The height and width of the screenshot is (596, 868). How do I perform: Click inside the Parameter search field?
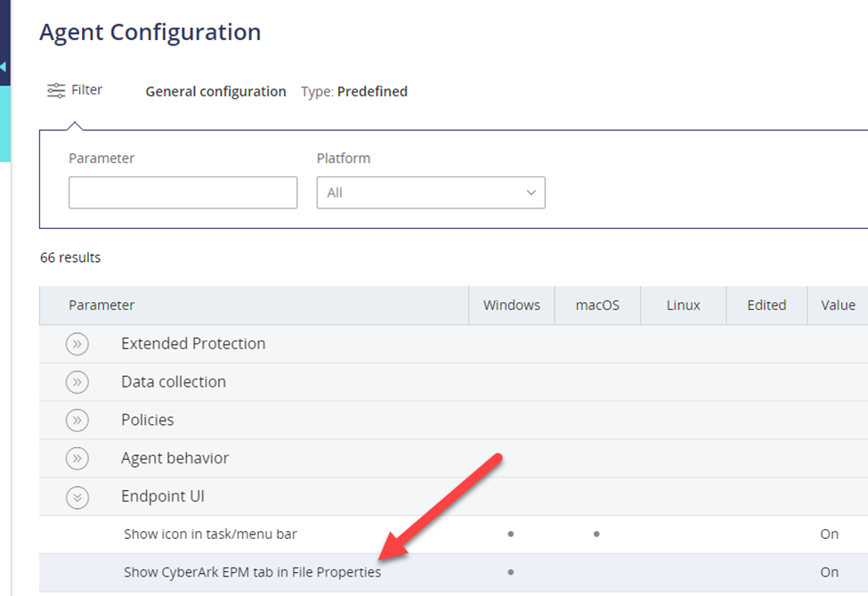click(183, 192)
